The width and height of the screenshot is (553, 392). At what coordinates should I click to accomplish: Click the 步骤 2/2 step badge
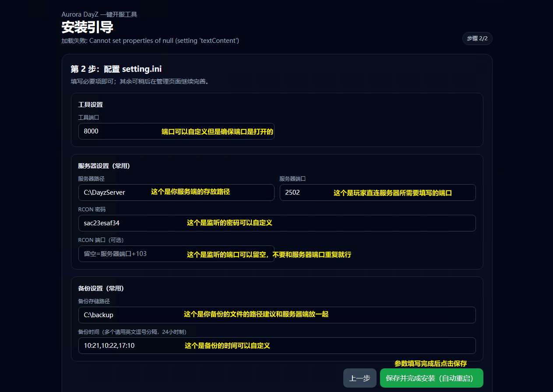tap(477, 38)
